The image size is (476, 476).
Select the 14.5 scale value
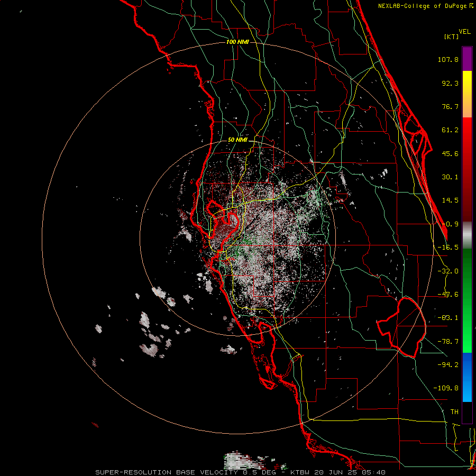(x=450, y=200)
